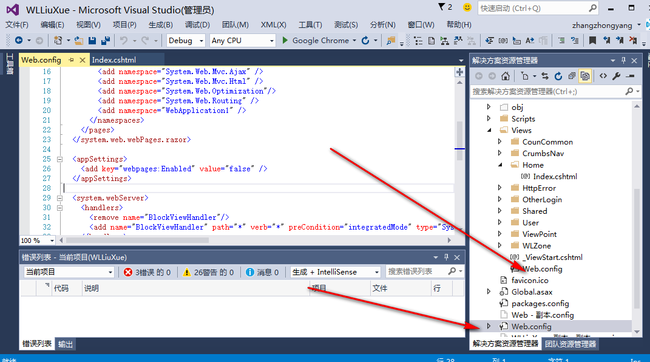Toggle the messages filter button
Image resolution: width=650 pixels, height=362 pixels.
[262, 272]
